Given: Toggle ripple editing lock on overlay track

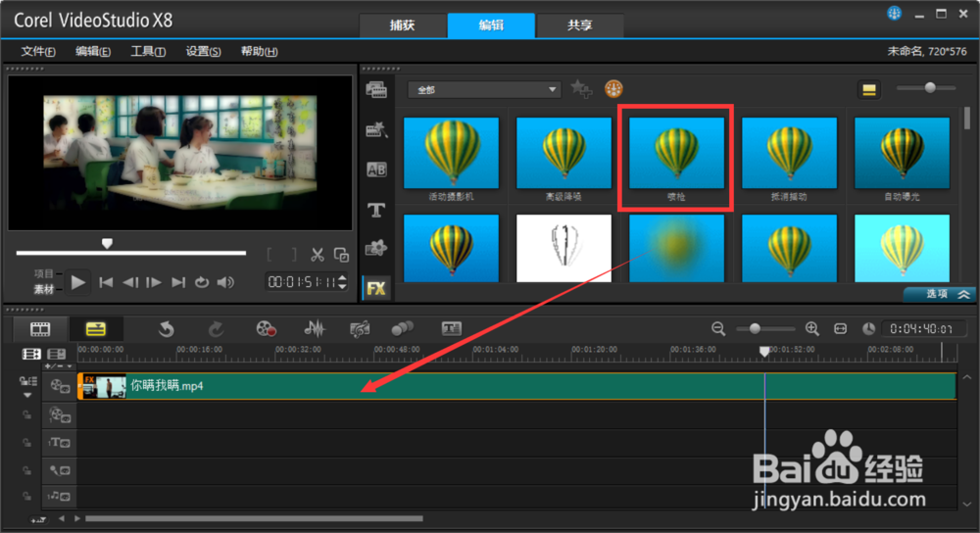Looking at the screenshot, I should [x=26, y=414].
